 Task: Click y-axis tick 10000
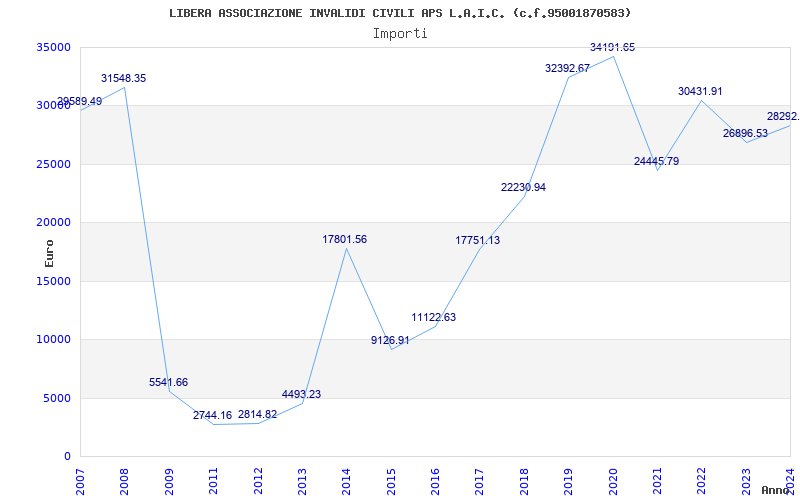click(x=53, y=339)
